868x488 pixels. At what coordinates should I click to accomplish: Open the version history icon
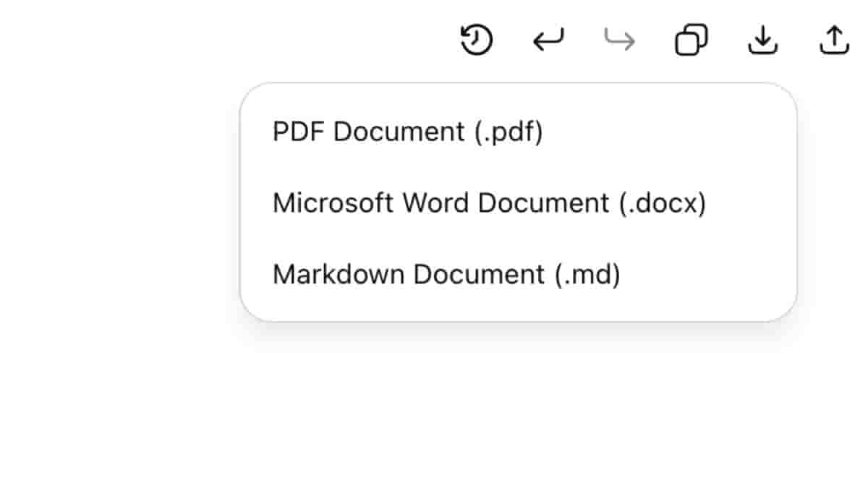click(x=476, y=40)
